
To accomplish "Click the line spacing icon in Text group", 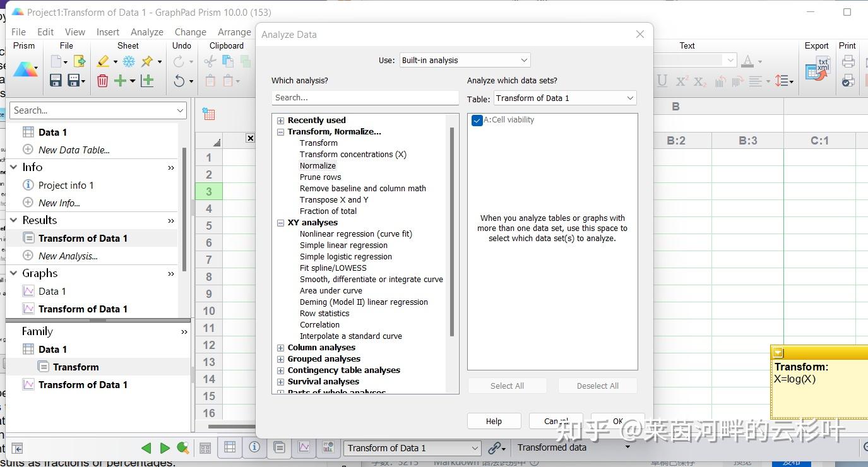I will coord(782,81).
